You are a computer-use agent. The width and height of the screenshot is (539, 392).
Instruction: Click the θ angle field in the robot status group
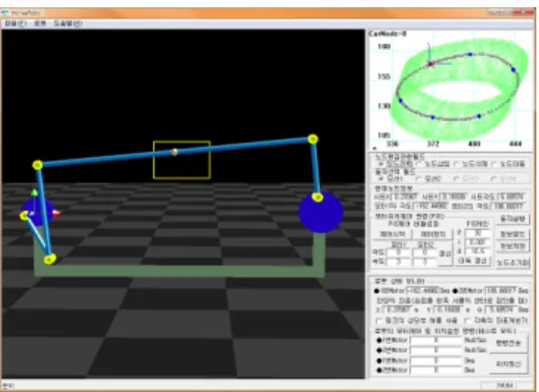[501, 309]
